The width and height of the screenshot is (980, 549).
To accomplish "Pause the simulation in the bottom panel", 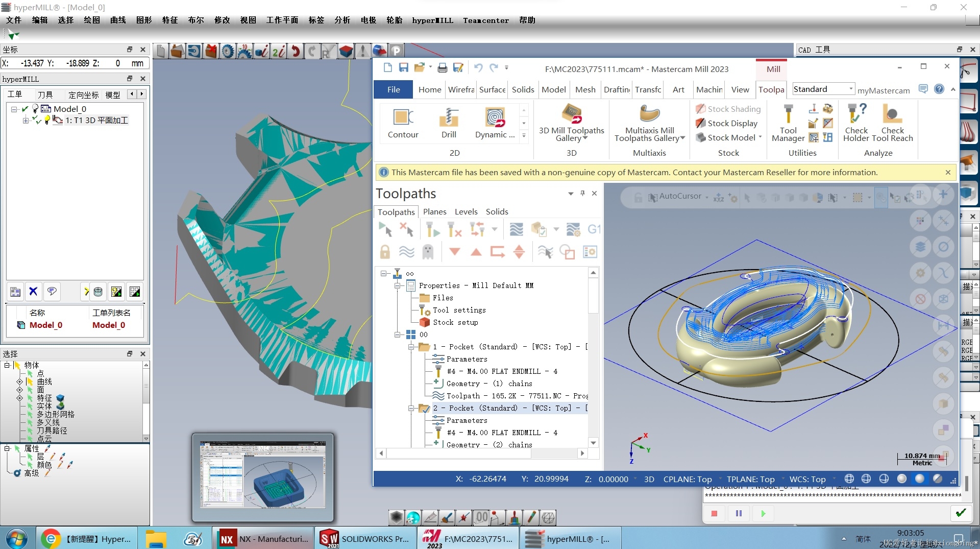I will (x=739, y=513).
